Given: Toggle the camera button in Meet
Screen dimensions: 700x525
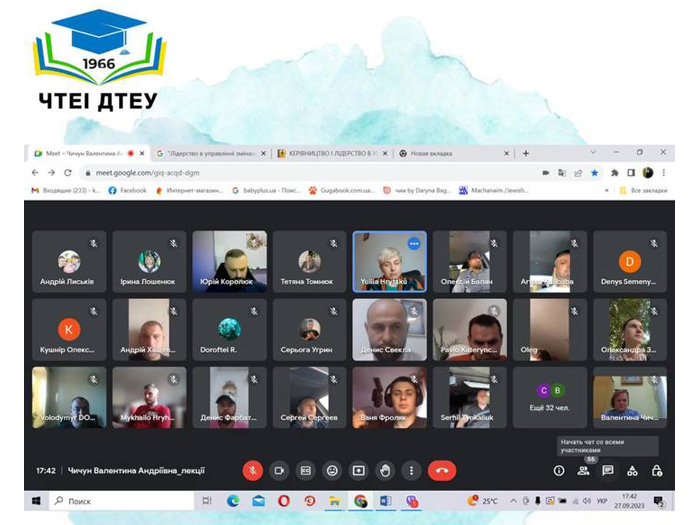Looking at the screenshot, I should pyautogui.click(x=279, y=471).
